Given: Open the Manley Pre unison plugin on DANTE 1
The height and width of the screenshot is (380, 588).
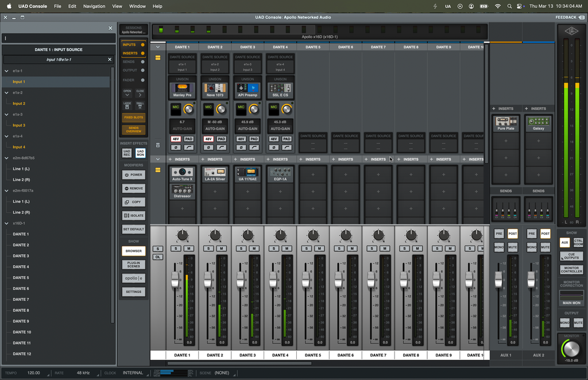Looking at the screenshot, I should click(182, 90).
